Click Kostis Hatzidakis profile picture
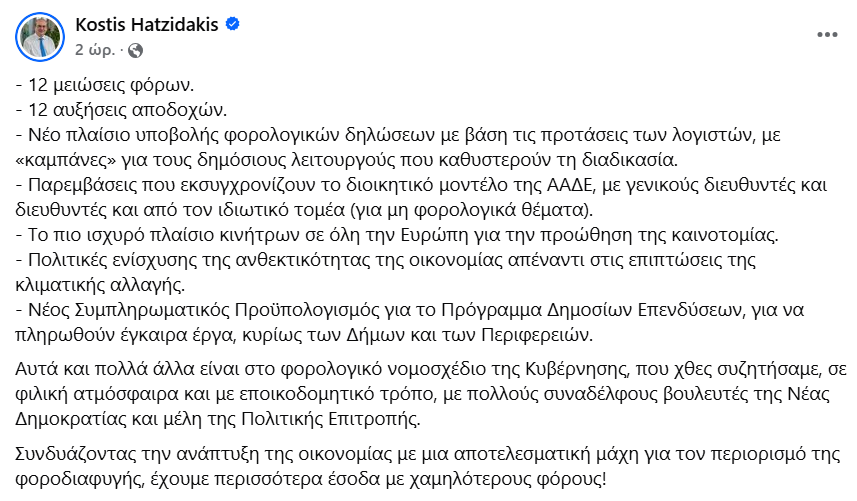This screenshot has width=857, height=501. pos(38,36)
